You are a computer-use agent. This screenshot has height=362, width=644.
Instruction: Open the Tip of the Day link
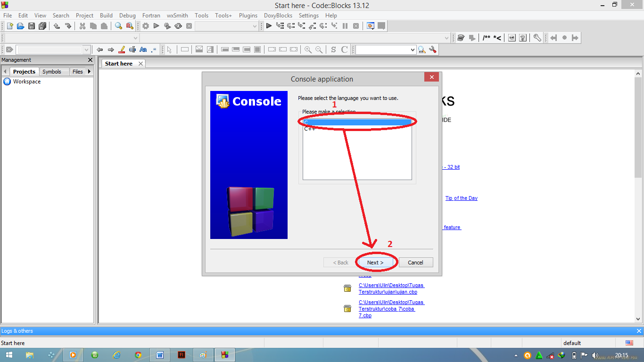[462, 198]
